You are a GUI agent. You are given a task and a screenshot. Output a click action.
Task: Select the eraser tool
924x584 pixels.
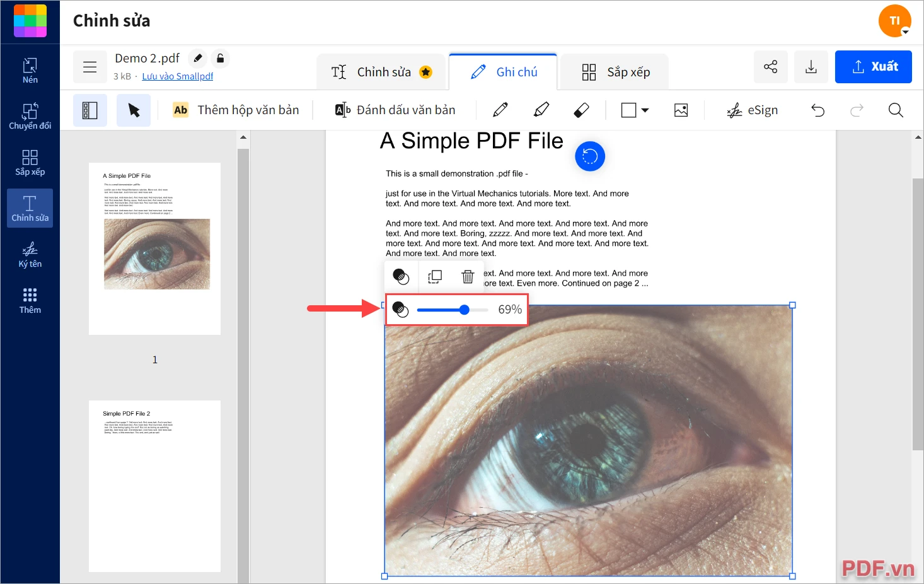point(581,110)
